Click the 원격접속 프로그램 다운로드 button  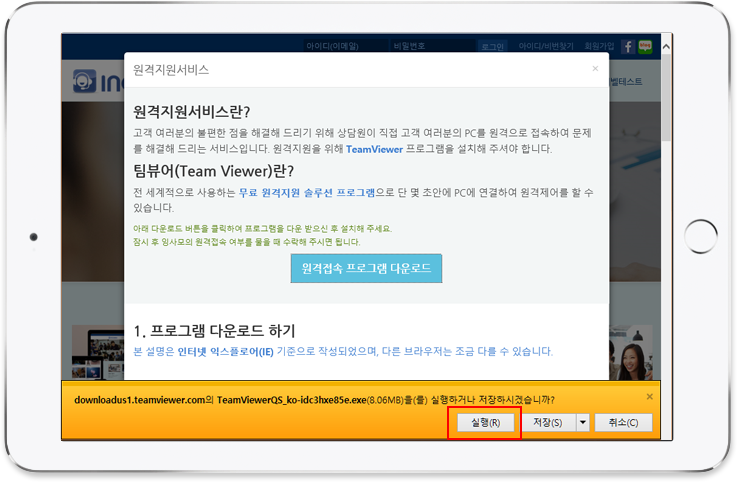pyautogui.click(x=366, y=269)
